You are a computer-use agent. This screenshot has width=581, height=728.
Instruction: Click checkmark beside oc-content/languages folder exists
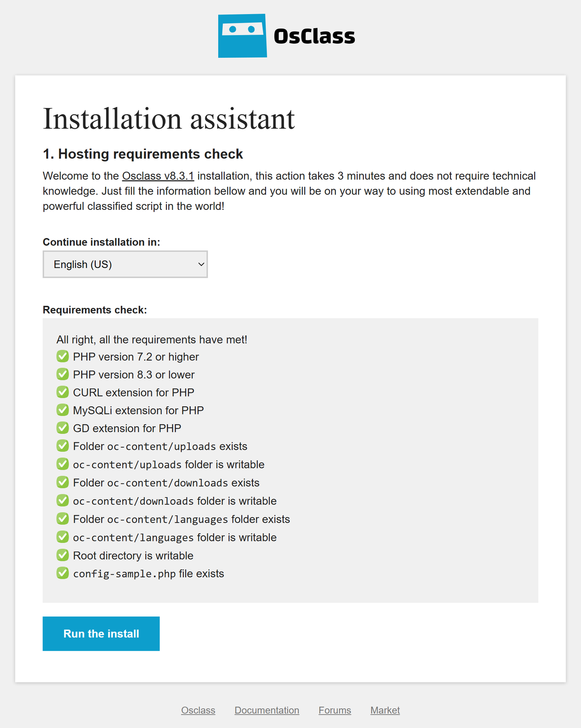[62, 518]
